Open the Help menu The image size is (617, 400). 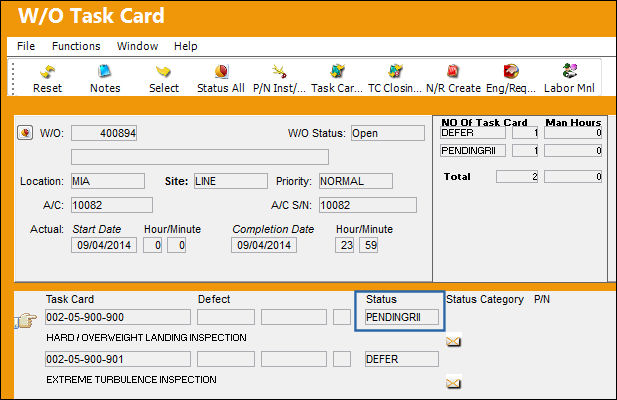[185, 46]
